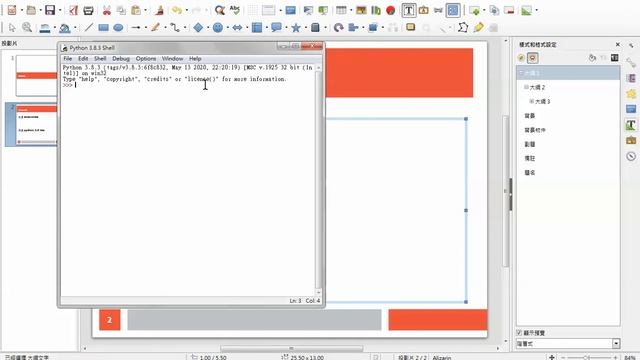Open the Debug menu in Python Shell
Screen dimensions: 640x360
tap(121, 59)
